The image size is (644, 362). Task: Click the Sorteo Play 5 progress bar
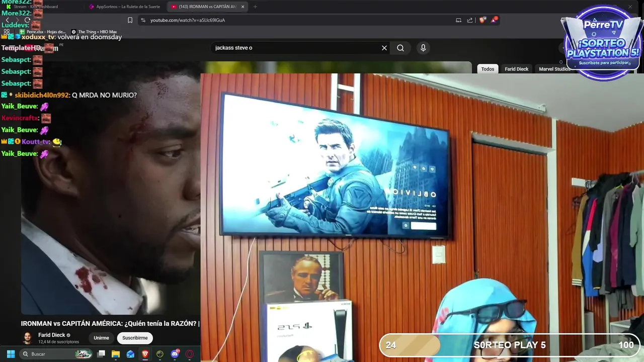click(509, 345)
